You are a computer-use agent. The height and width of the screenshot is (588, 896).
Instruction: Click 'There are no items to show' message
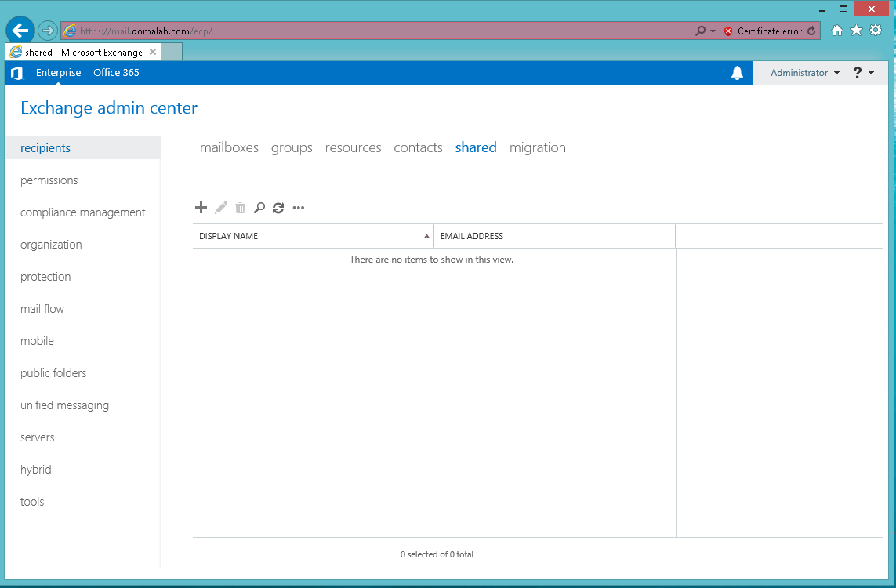pos(431,260)
